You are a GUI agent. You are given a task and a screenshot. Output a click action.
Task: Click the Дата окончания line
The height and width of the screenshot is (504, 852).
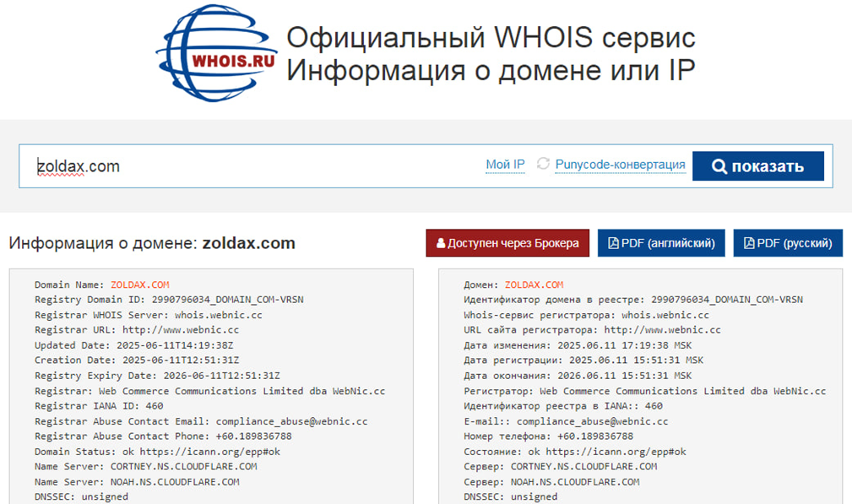578,376
